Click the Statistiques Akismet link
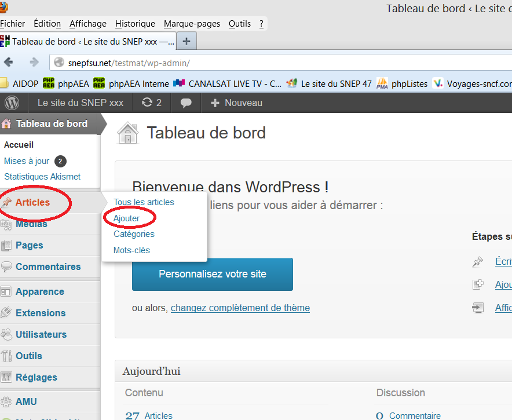Image resolution: width=512 pixels, height=420 pixels. [x=42, y=177]
